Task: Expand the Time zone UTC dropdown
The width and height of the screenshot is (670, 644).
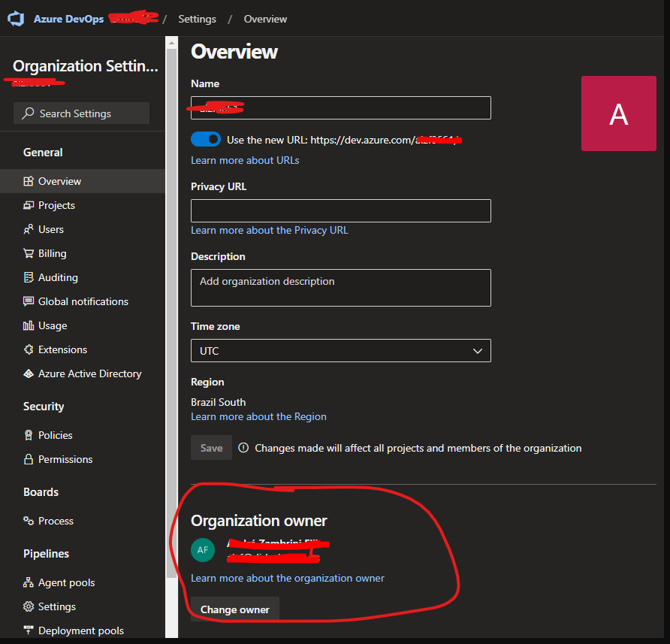Action: click(x=340, y=351)
